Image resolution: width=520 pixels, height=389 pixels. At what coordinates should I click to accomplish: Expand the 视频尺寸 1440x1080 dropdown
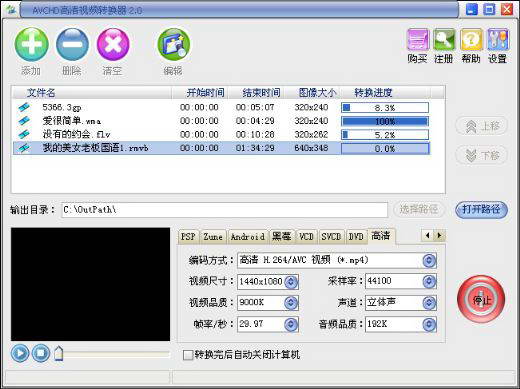tap(291, 282)
